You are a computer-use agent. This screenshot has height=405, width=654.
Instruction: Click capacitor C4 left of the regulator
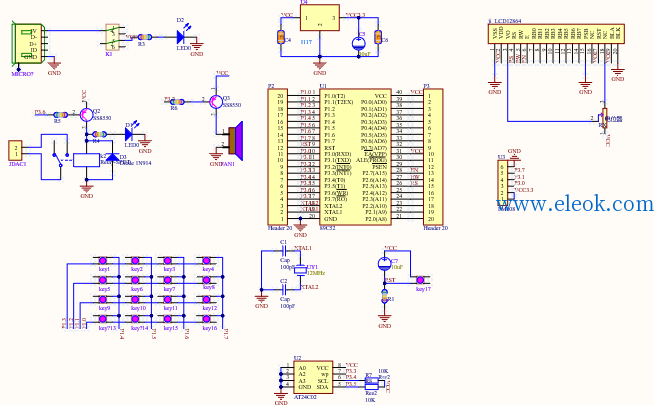coord(281,38)
